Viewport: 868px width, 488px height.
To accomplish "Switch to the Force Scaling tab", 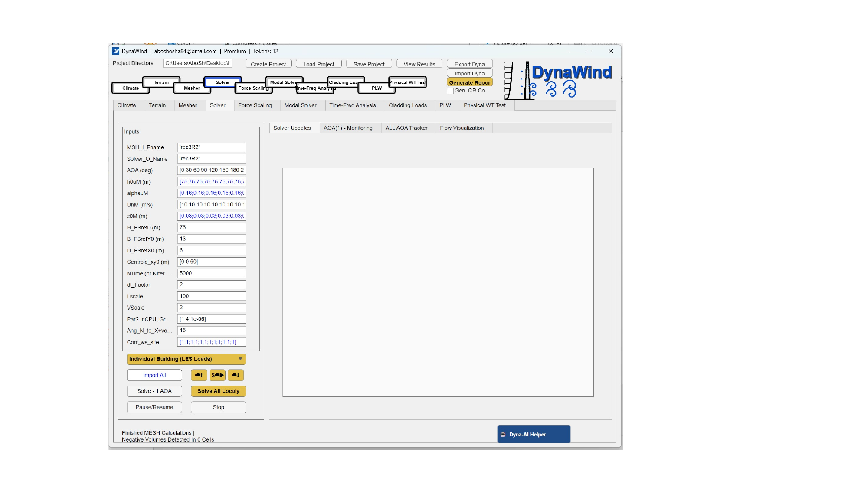I will 255,105.
